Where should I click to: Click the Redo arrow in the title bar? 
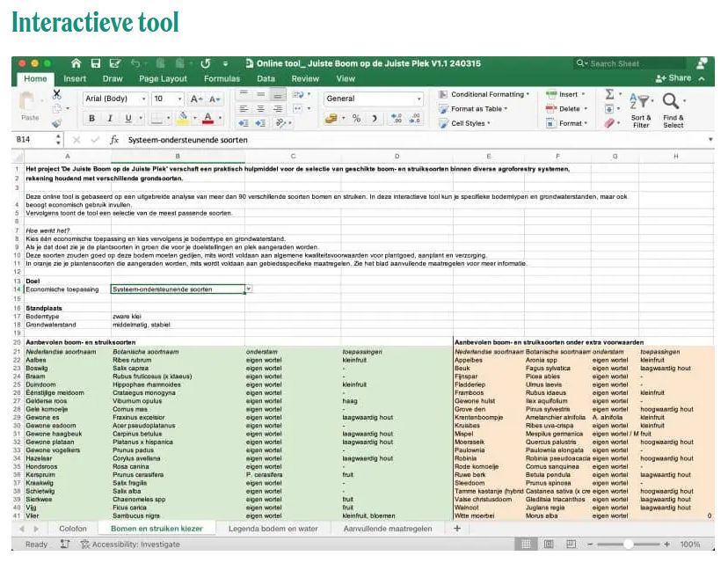205,63
